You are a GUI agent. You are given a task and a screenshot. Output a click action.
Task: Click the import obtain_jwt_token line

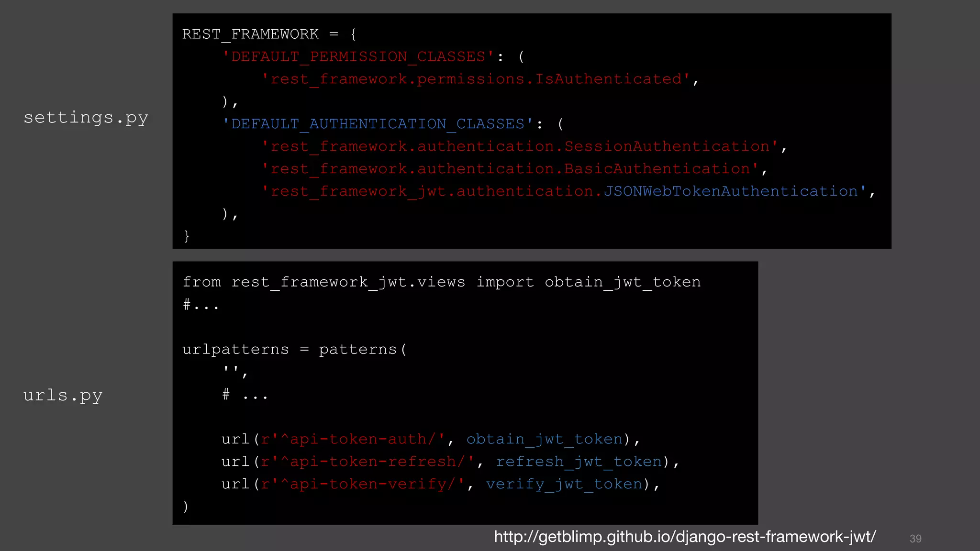pyautogui.click(x=441, y=282)
